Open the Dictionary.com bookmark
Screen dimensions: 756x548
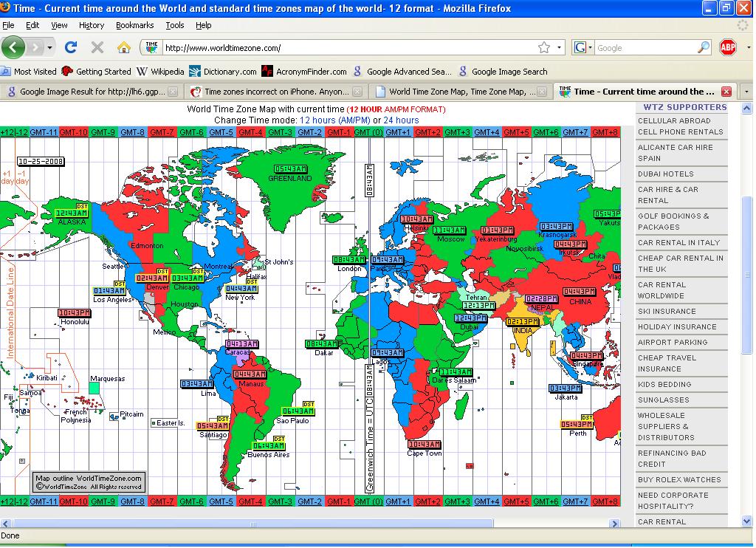223,72
